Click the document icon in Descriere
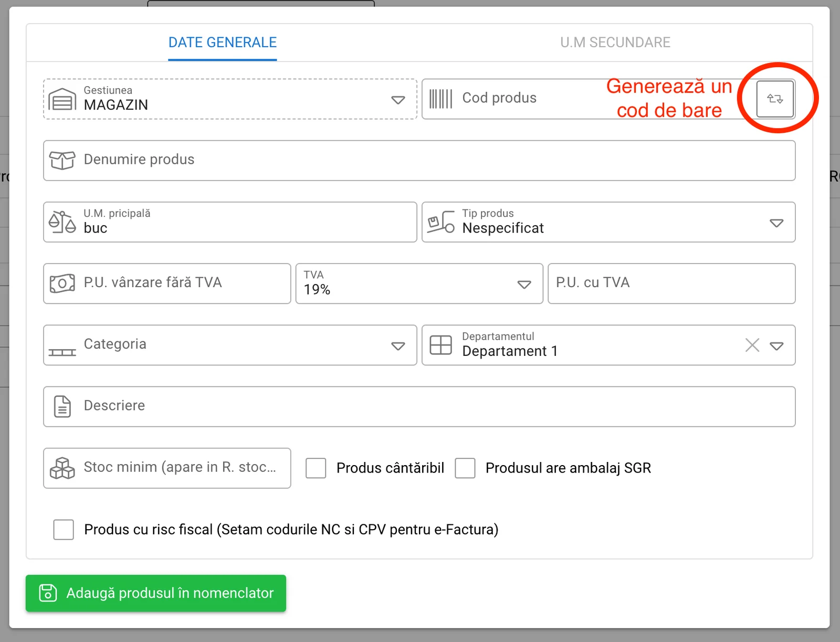 62,406
